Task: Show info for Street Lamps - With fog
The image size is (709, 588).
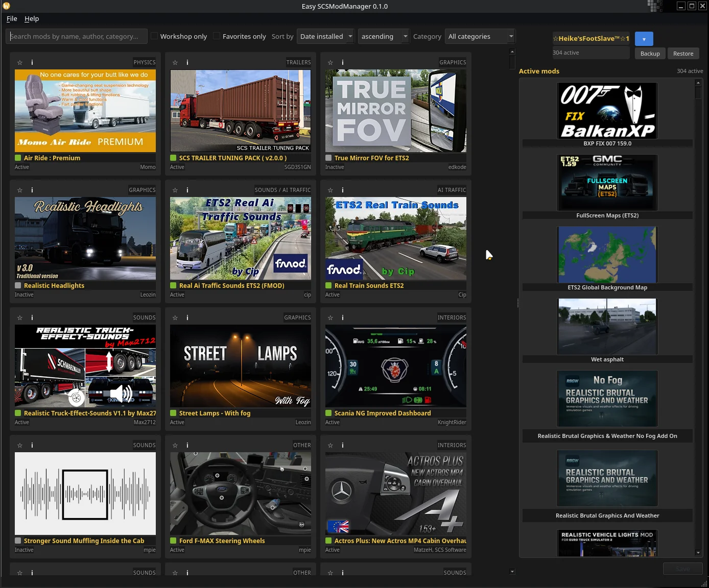Action: 187,317
